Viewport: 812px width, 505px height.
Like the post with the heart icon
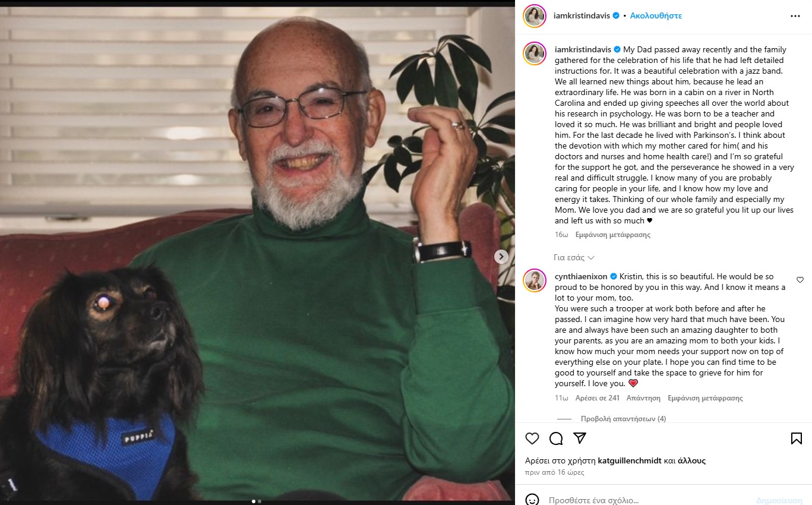pos(532,438)
